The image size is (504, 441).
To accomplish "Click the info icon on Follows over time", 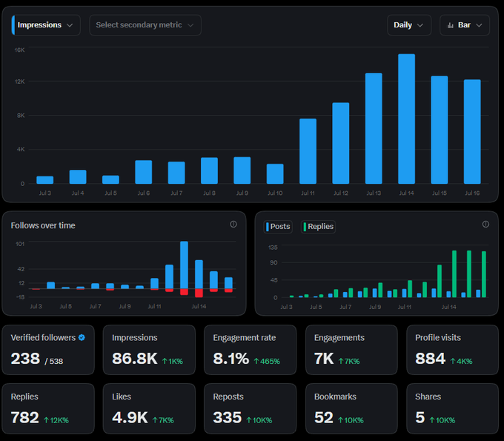I will point(233,225).
